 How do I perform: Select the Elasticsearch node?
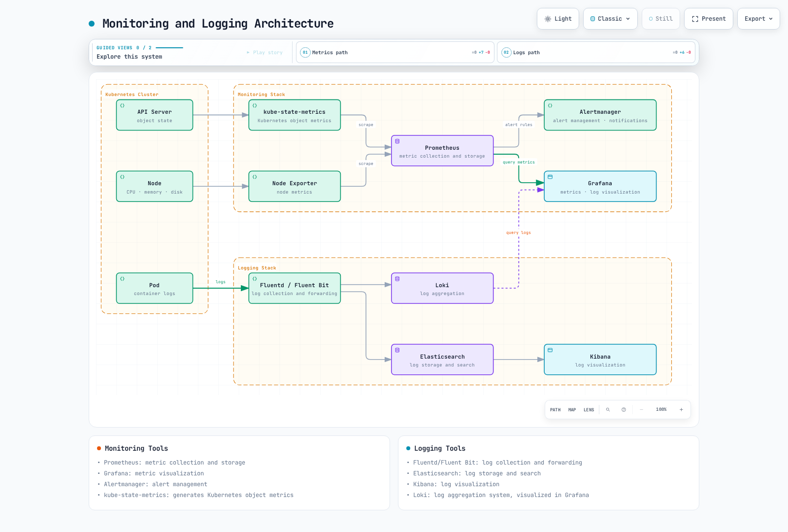442,360
